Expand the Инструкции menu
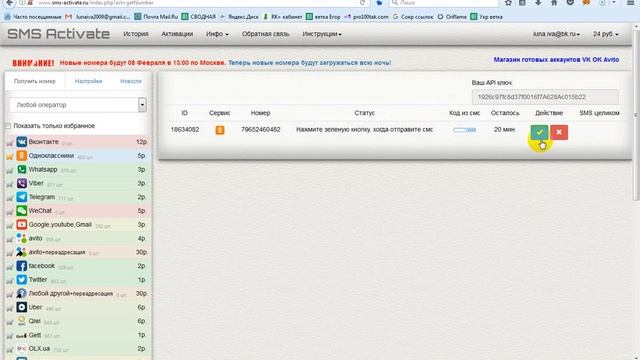The height and width of the screenshot is (360, 640). tap(322, 34)
